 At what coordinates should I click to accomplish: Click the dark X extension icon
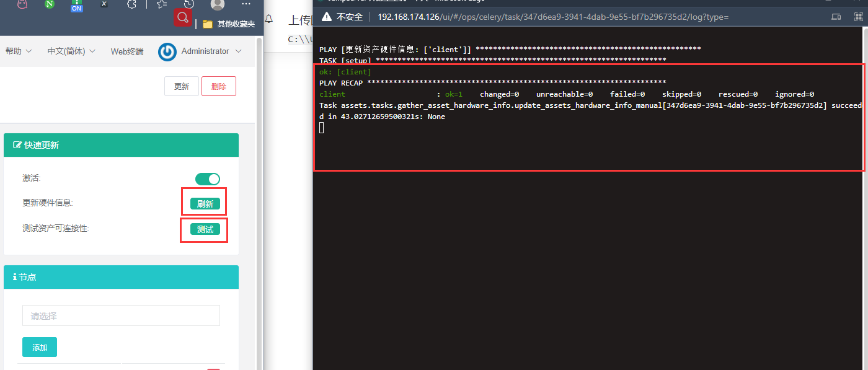click(104, 4)
